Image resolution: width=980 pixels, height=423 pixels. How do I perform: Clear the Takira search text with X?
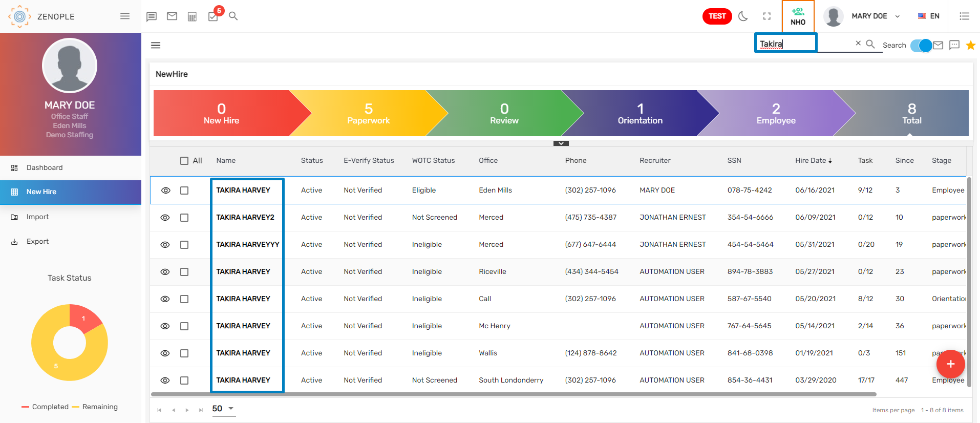[858, 44]
